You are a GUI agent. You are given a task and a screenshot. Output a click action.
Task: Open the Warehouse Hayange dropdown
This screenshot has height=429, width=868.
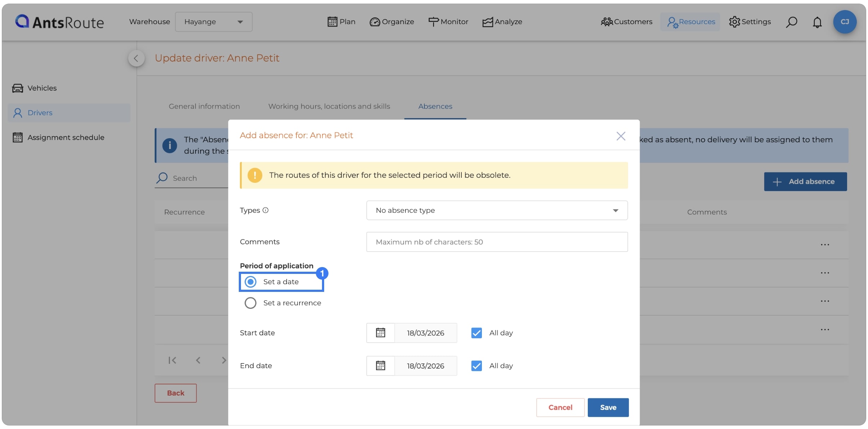[214, 22]
